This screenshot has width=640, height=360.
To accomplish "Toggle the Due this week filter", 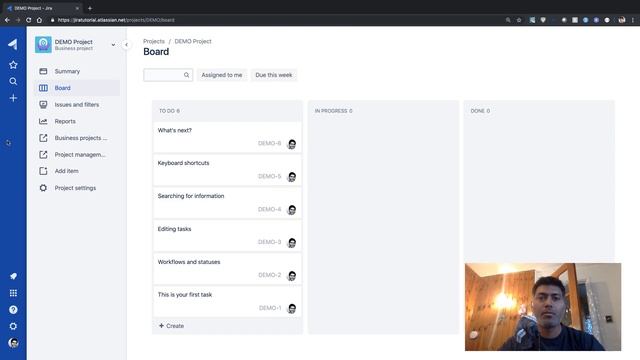I will [274, 75].
